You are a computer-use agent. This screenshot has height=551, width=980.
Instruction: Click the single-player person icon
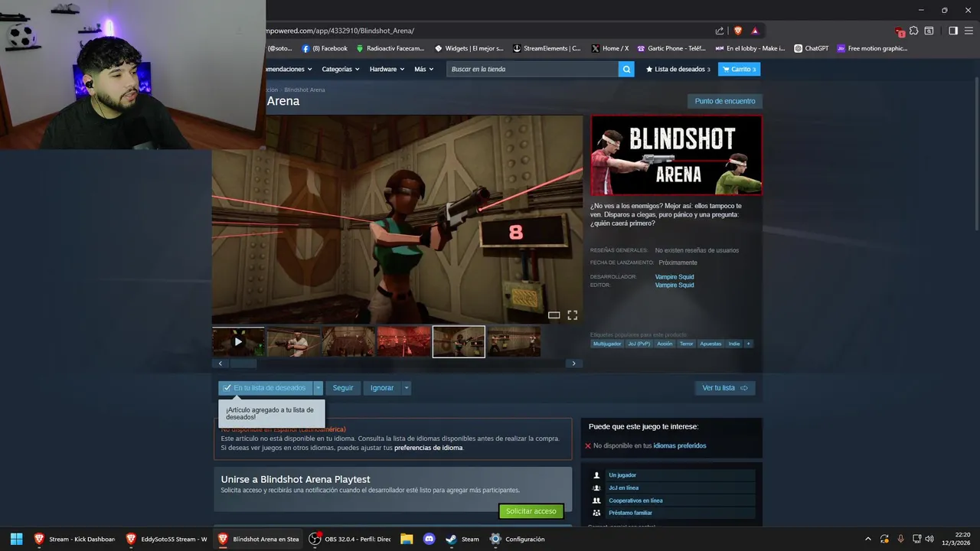[x=596, y=475]
